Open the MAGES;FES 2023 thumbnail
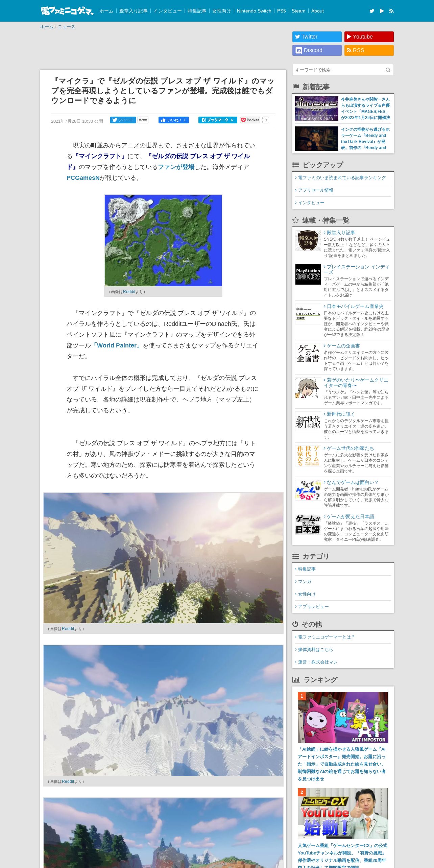Viewport: 434px width, 868px height. (x=317, y=108)
